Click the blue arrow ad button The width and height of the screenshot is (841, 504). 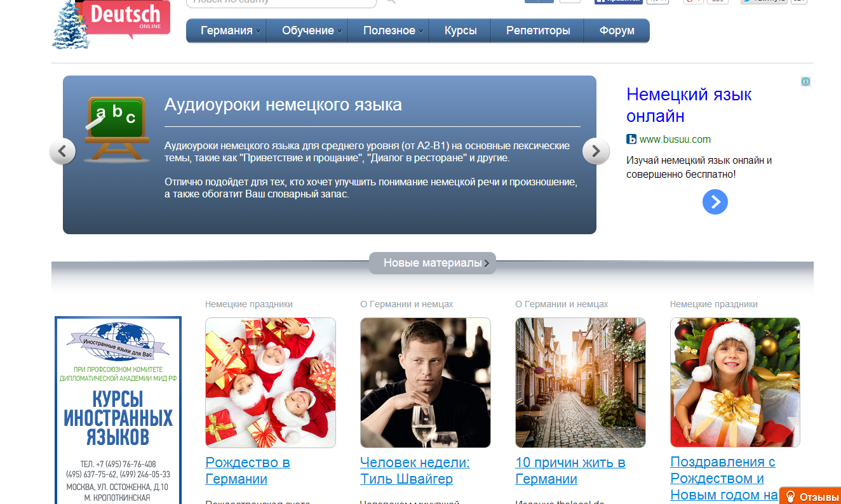pos(715,202)
